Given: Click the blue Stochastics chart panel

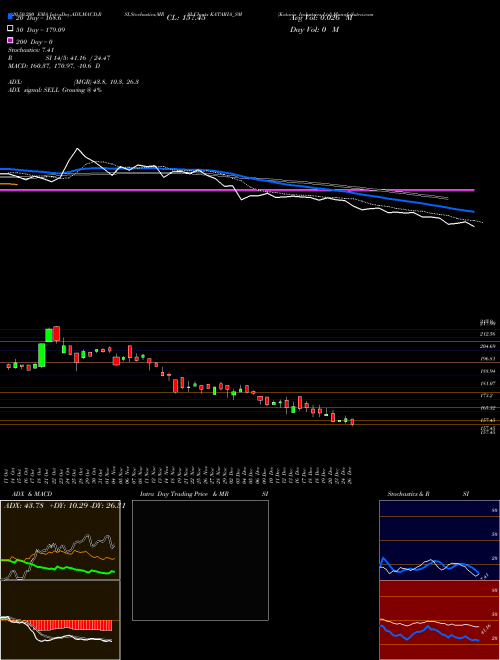Looking at the screenshot, I should [439, 540].
